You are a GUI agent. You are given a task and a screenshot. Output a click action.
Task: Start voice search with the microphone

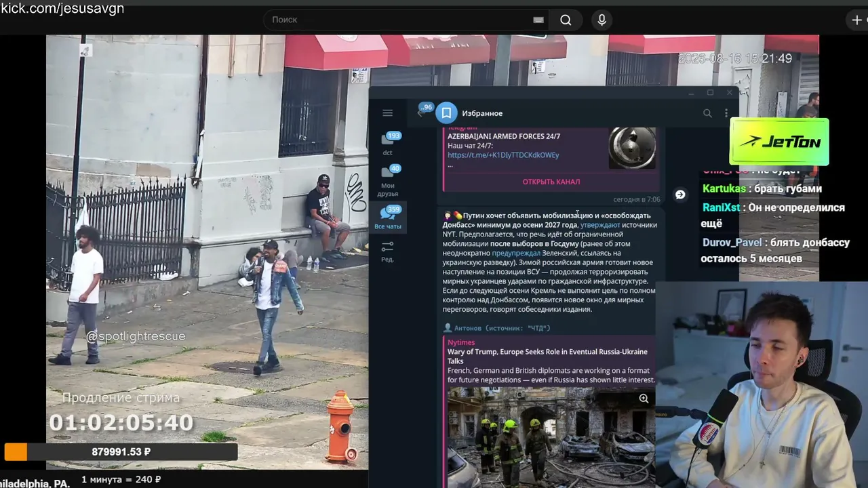tap(601, 20)
